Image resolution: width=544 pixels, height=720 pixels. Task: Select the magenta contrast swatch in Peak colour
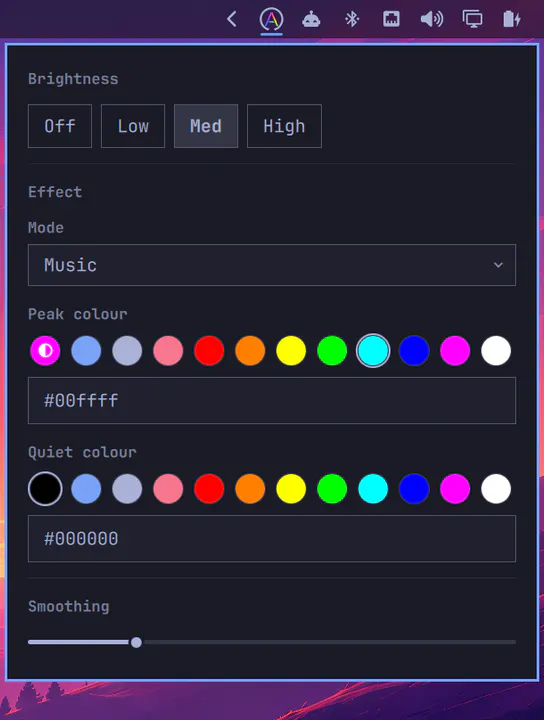[45, 351]
